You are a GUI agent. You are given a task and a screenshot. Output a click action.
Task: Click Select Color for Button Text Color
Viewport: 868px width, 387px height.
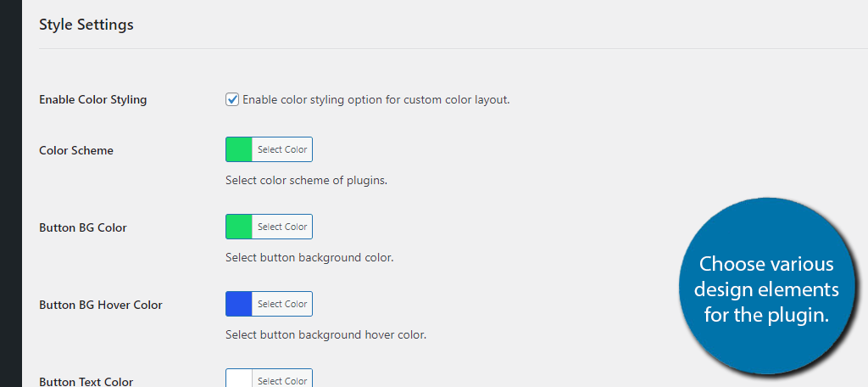(x=282, y=379)
